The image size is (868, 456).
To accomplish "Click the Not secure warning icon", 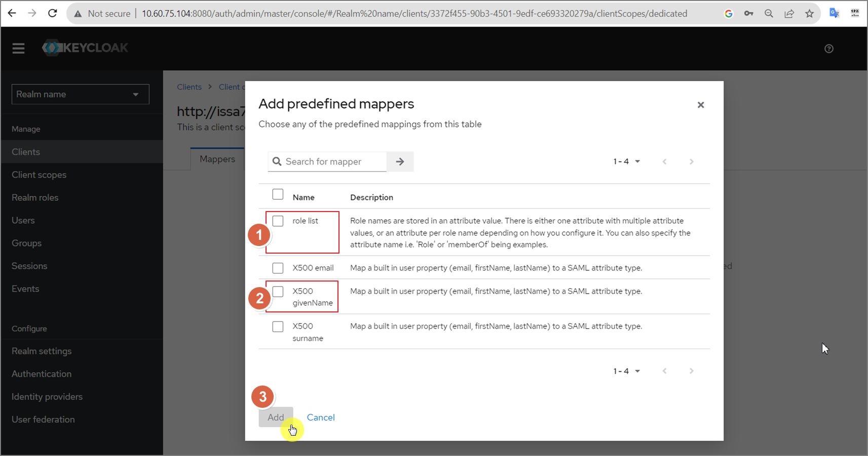I will click(78, 14).
